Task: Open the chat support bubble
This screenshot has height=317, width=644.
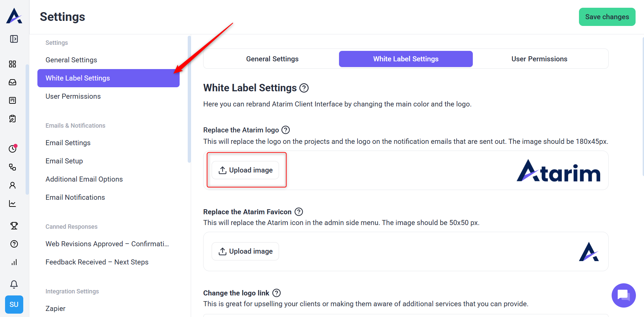Action: tap(623, 295)
